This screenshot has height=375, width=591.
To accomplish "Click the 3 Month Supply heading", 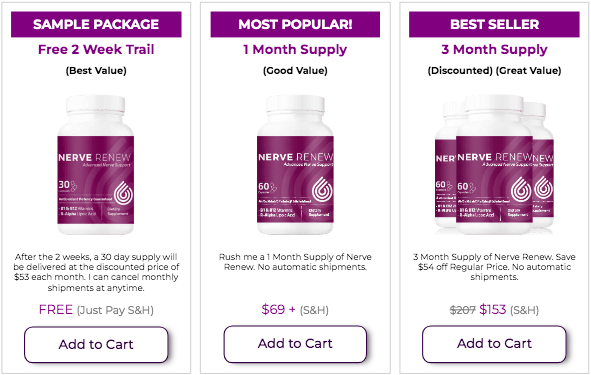I will (x=494, y=50).
